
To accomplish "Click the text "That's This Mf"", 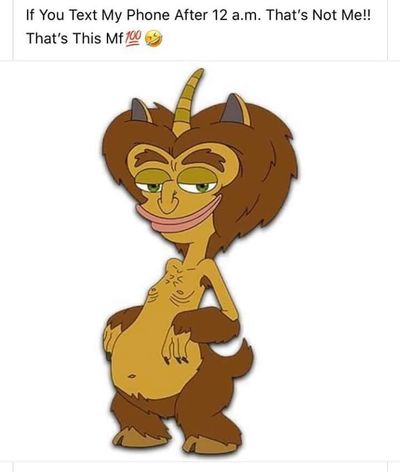I will [75, 39].
